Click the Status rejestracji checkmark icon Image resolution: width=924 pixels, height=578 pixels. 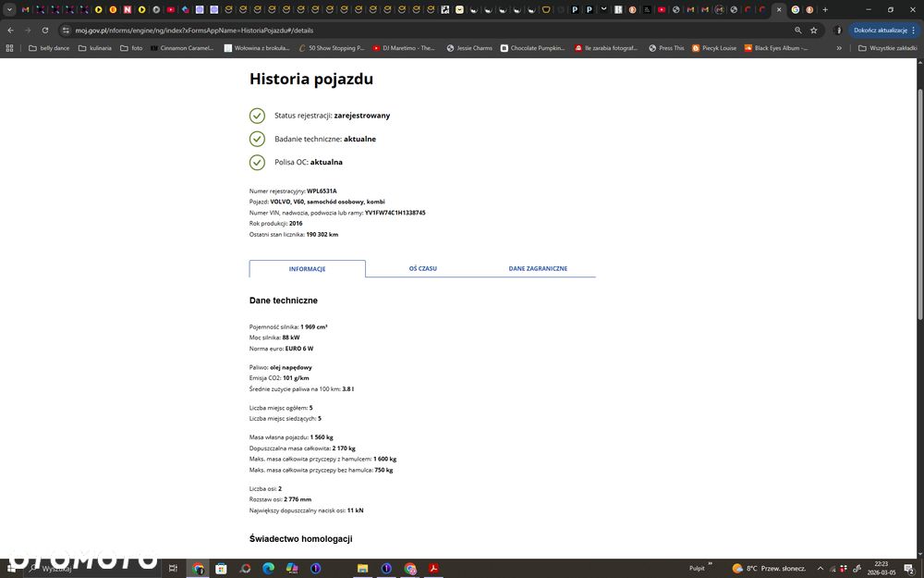[x=257, y=116]
